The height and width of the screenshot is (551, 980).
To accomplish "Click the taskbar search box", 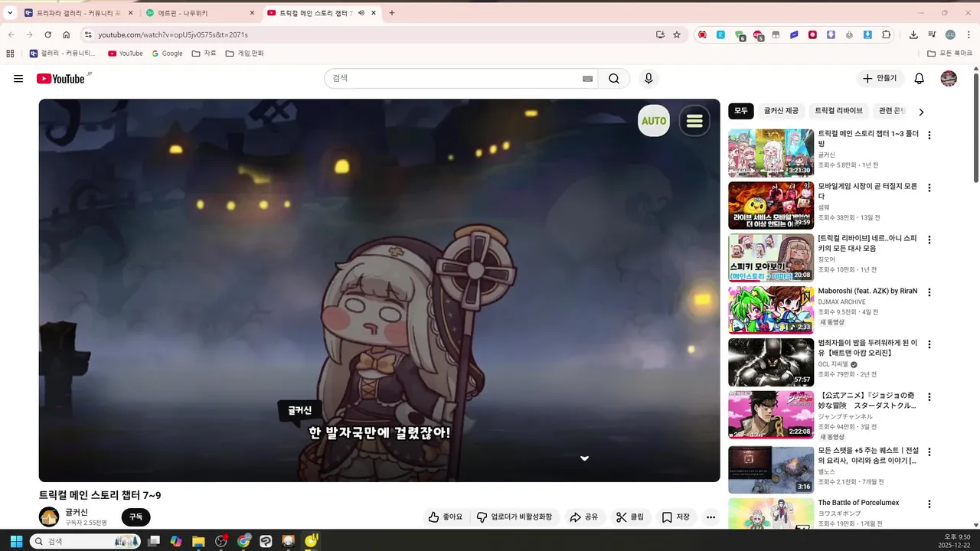I will click(x=85, y=541).
